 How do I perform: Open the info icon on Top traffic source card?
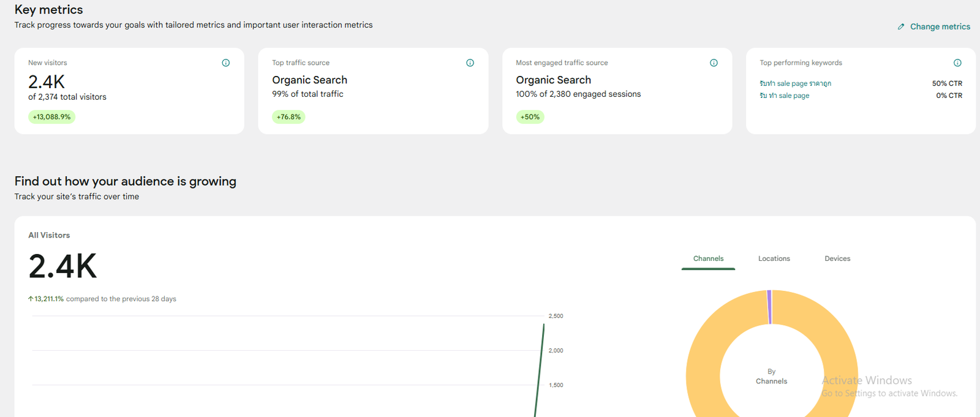tap(470, 62)
